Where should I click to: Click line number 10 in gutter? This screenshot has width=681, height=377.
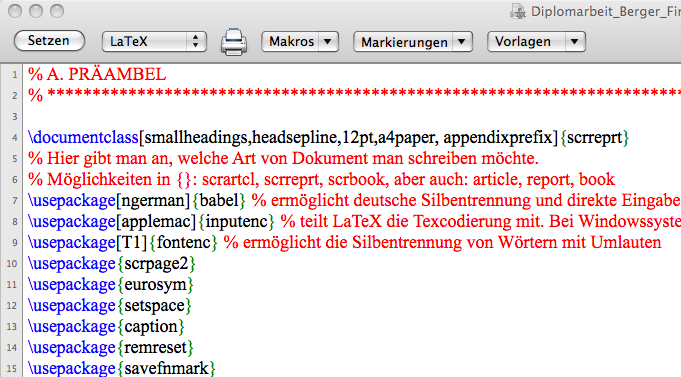[12, 264]
